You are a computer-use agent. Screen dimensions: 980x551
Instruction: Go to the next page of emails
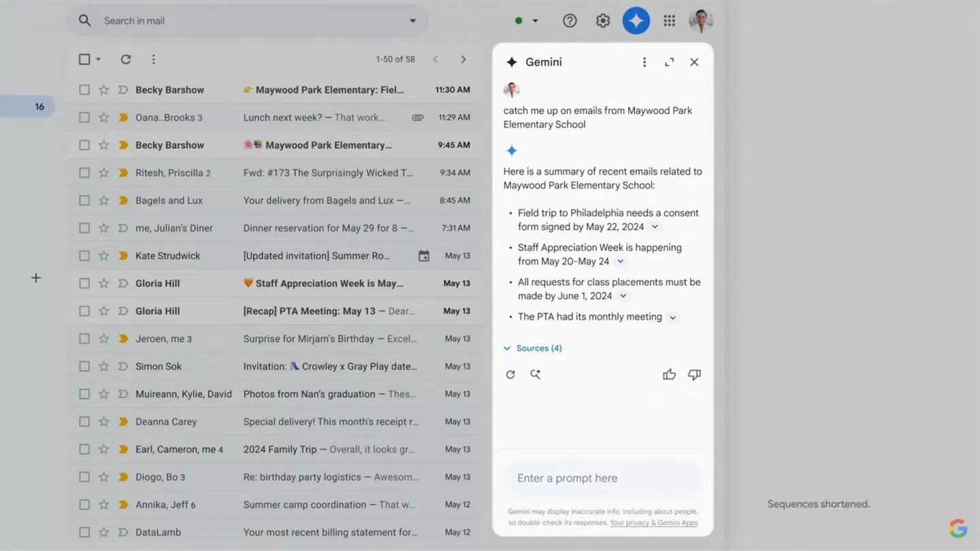463,59
